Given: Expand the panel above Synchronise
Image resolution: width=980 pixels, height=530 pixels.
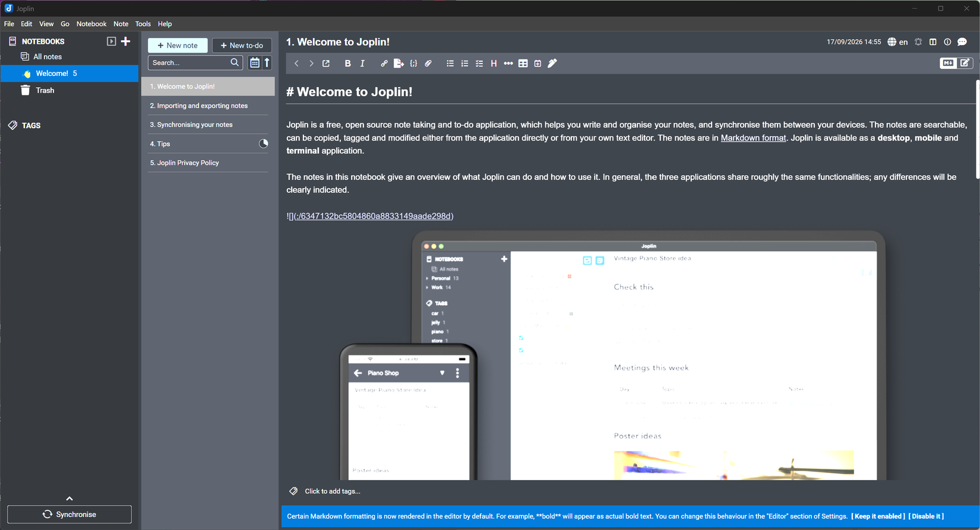Looking at the screenshot, I should click(x=69, y=499).
